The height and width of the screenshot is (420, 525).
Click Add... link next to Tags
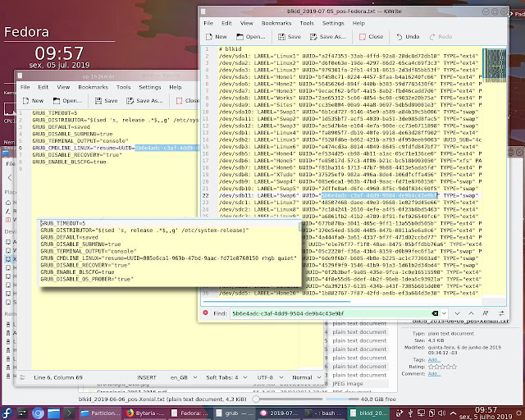pos(434,360)
